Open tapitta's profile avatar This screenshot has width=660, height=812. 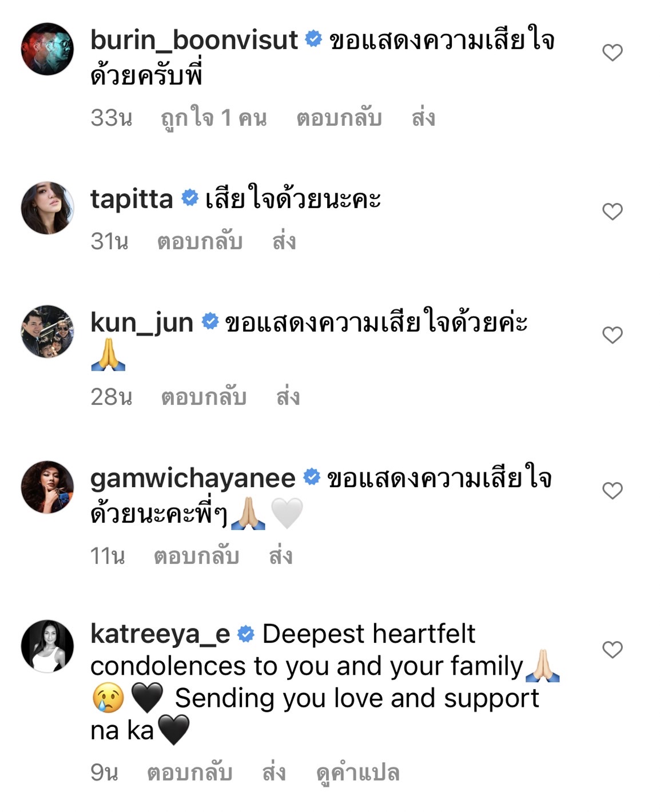[49, 208]
